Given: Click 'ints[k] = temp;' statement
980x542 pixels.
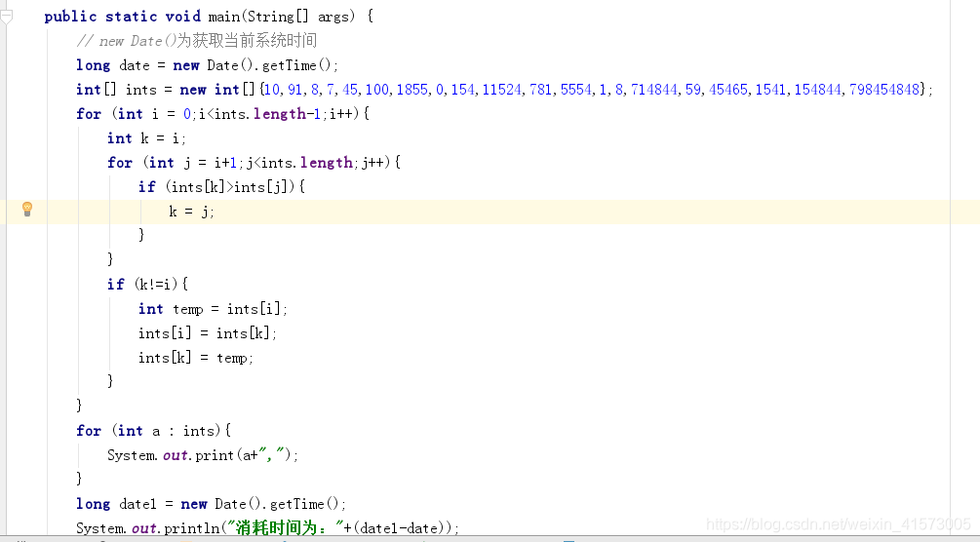Looking at the screenshot, I should (x=196, y=358).
